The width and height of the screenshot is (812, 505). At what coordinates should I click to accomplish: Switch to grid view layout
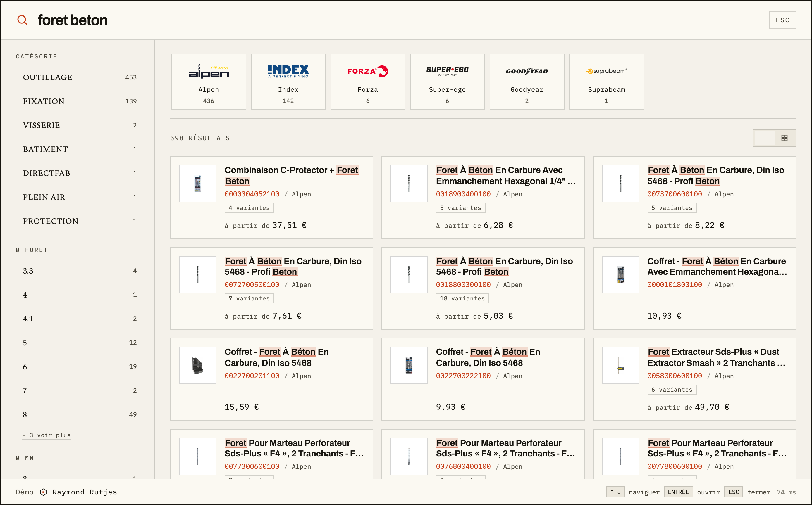pos(784,138)
